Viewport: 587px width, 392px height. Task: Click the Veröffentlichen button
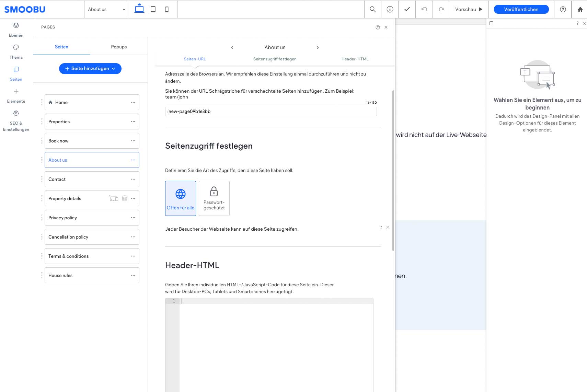click(521, 9)
